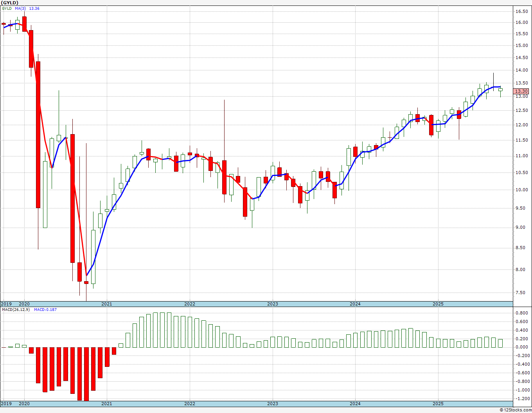Select the GYLD ticker legend label
This screenshot has width=532, height=413.
coord(7,8)
